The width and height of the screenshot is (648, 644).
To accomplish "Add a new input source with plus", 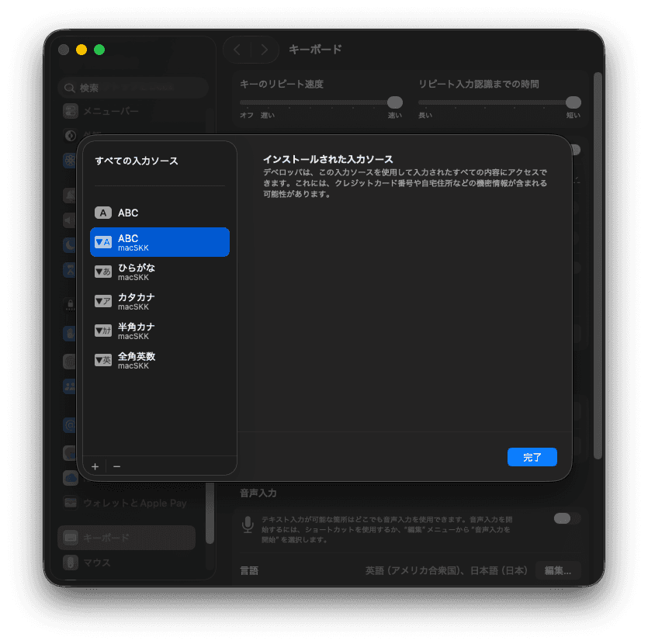I will 95,466.
